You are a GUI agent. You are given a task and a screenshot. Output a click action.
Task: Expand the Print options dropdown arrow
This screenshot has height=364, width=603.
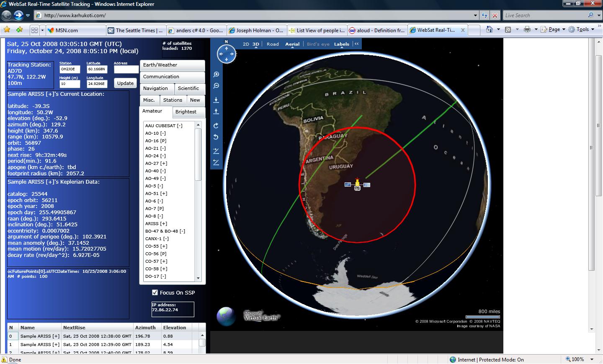tap(536, 29)
